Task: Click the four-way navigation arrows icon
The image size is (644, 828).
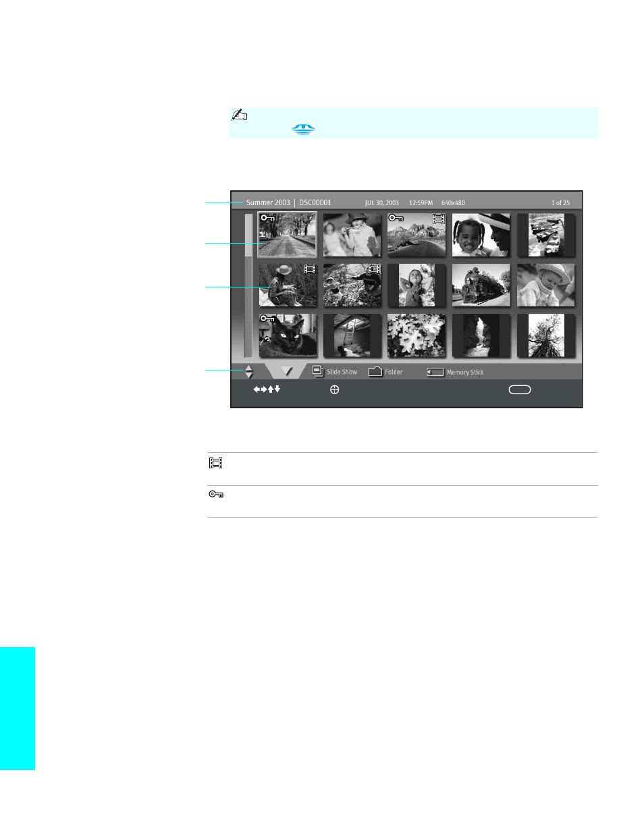Action: pyautogui.click(x=267, y=389)
